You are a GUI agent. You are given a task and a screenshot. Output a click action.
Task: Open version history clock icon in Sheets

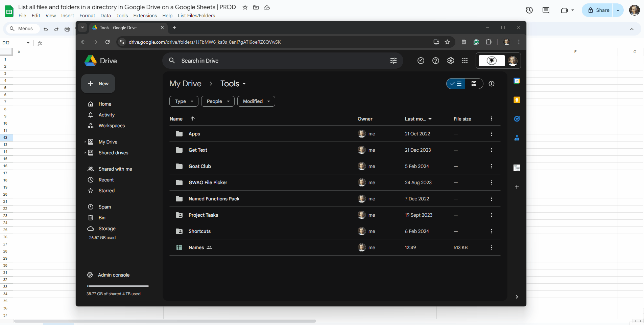click(x=529, y=10)
